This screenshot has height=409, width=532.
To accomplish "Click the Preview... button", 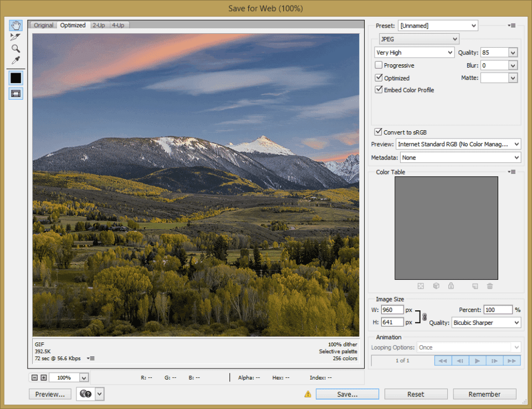I will 50,394.
